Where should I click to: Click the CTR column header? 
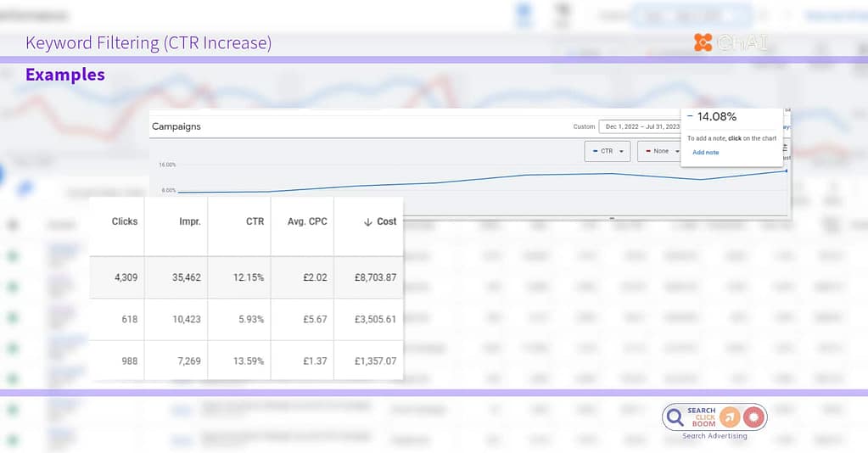click(255, 221)
